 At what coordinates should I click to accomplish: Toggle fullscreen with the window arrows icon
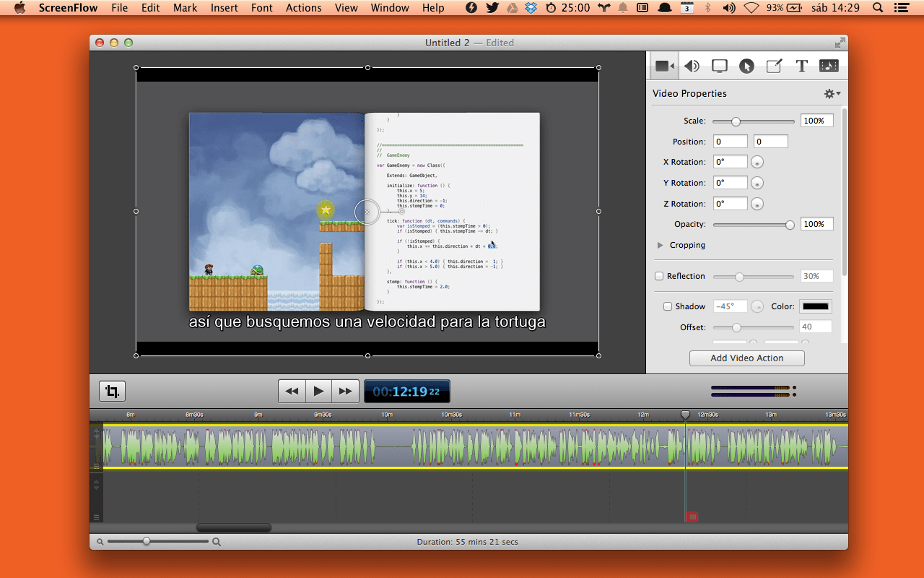pyautogui.click(x=840, y=43)
